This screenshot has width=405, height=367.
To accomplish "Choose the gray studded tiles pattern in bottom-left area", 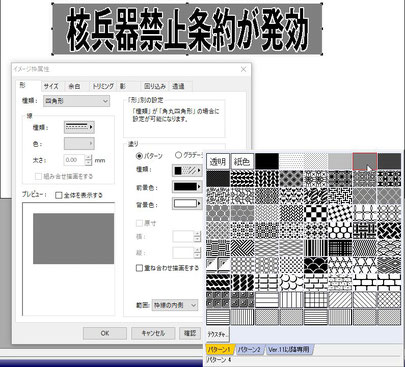I will pos(218,299).
